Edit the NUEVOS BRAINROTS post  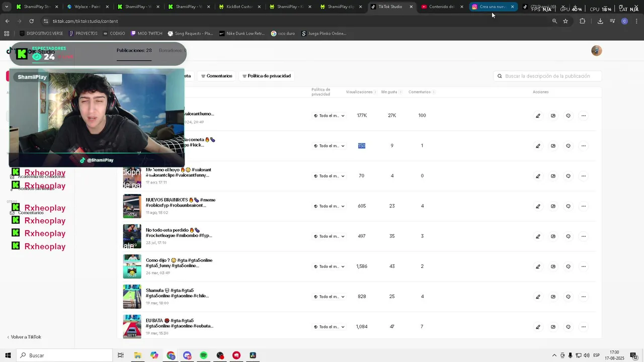538,206
